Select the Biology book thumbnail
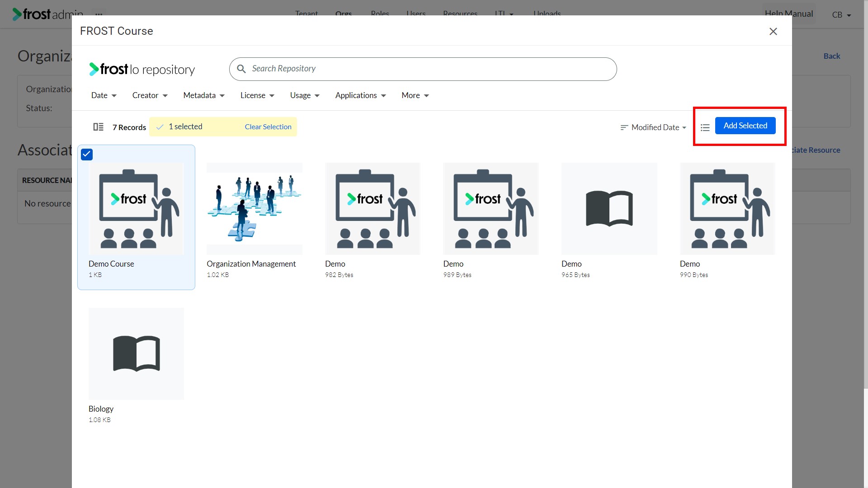Viewport: 868px width, 488px height. click(136, 354)
